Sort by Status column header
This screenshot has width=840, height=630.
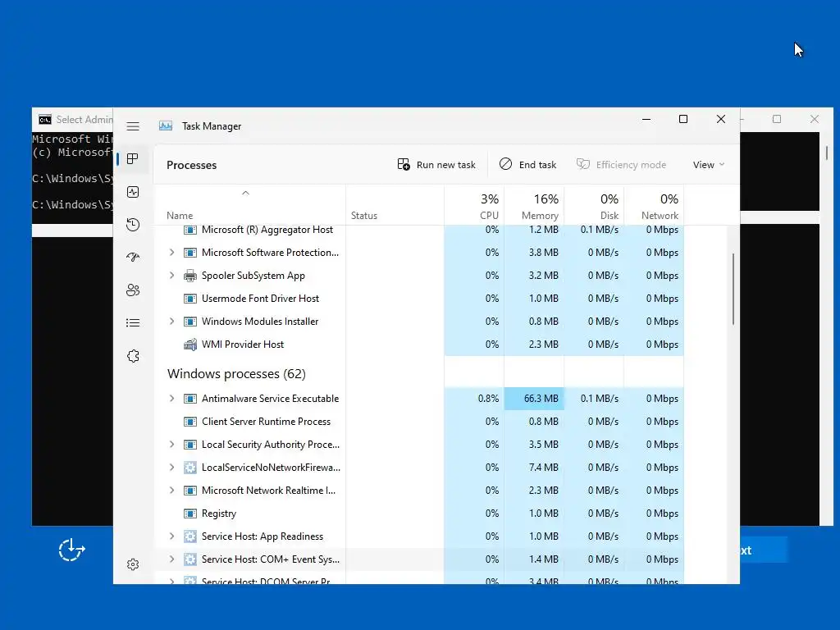coord(395,205)
